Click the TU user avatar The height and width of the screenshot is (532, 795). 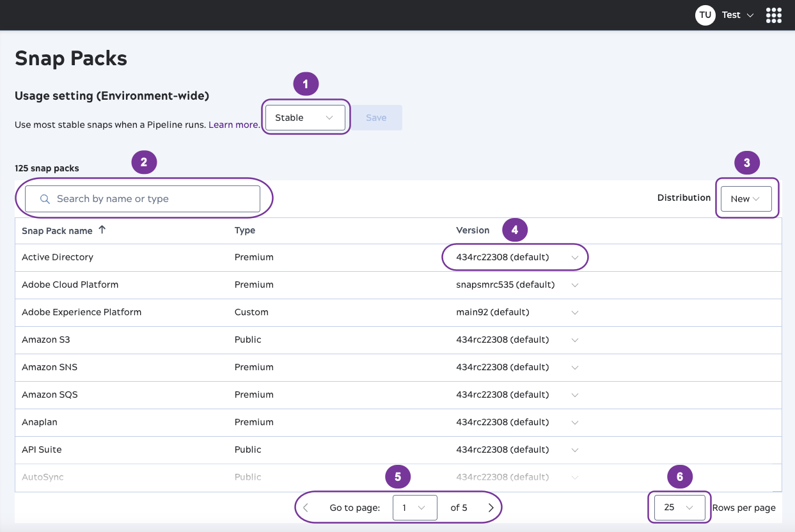pos(705,15)
